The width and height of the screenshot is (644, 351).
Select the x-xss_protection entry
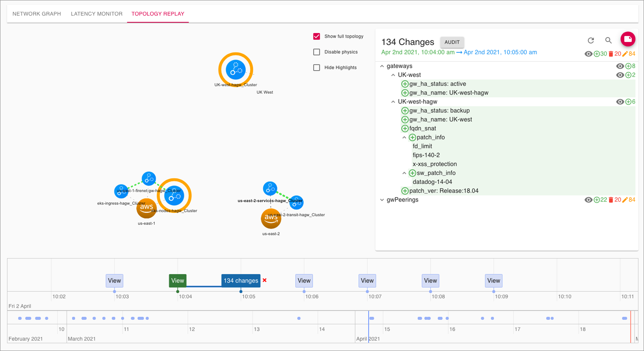click(x=435, y=164)
